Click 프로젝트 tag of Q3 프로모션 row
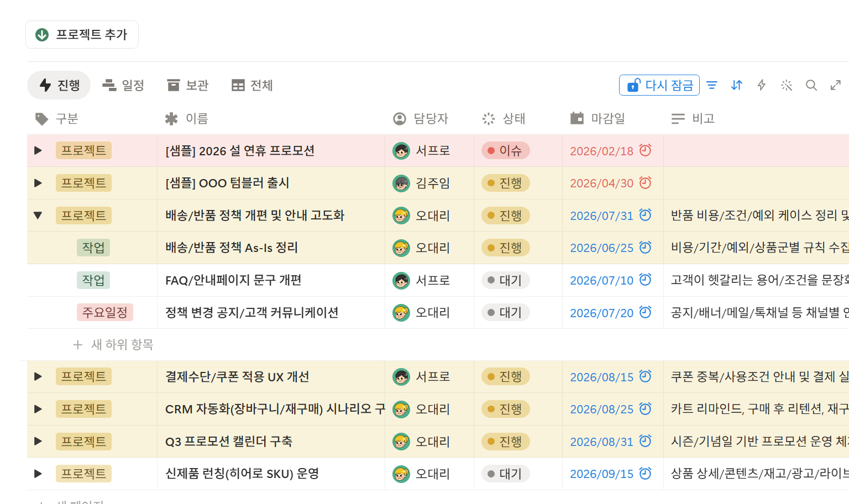The height and width of the screenshot is (504, 849). pos(83,441)
